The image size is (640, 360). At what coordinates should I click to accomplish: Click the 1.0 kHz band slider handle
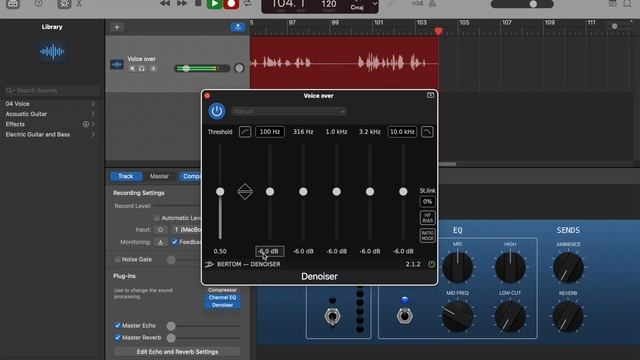[x=336, y=191]
